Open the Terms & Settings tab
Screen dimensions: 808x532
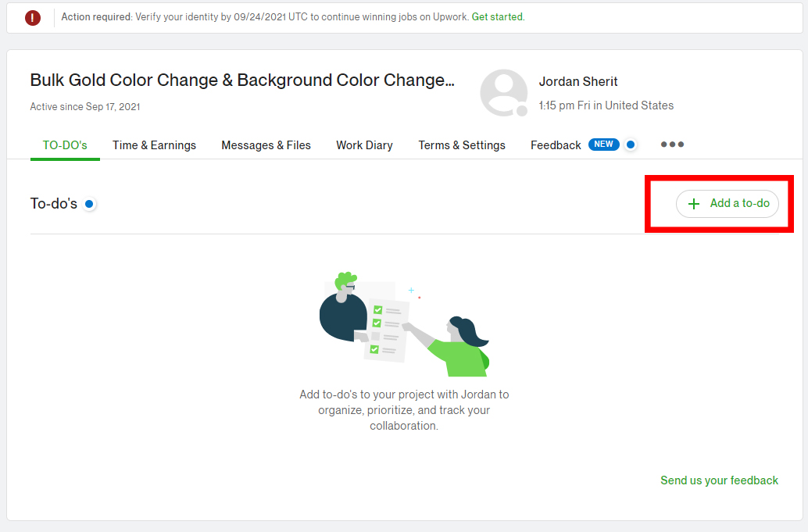[x=462, y=145]
